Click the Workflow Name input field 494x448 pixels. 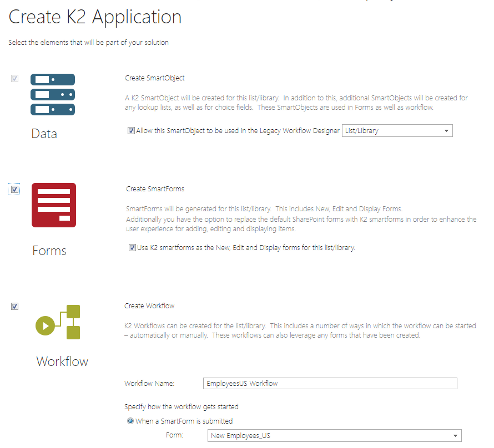coord(330,383)
